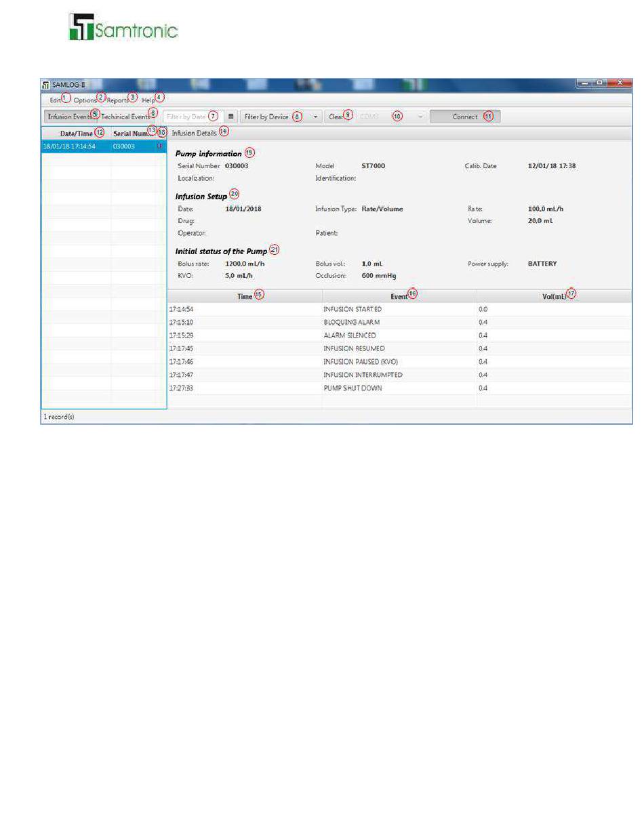
Task: Click the model value ST7000
Action: [374, 166]
